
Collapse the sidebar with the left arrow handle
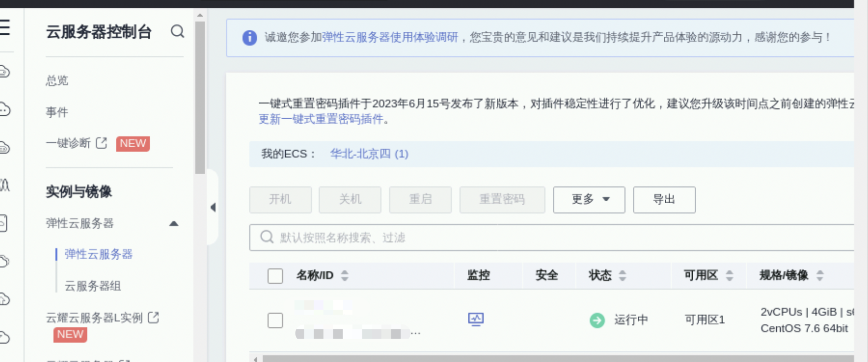[x=213, y=208]
